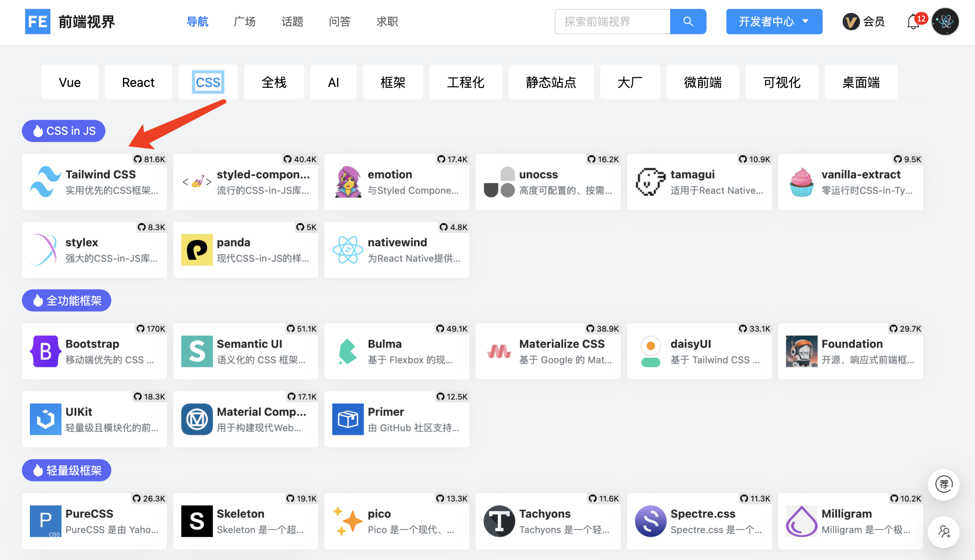
Task: Click the VIP 会员 badge icon
Action: [851, 22]
